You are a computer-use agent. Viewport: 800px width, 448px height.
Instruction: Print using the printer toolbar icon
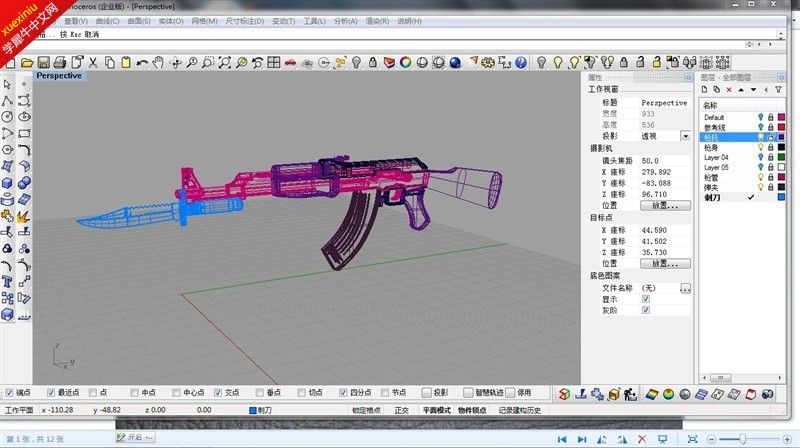click(60, 63)
